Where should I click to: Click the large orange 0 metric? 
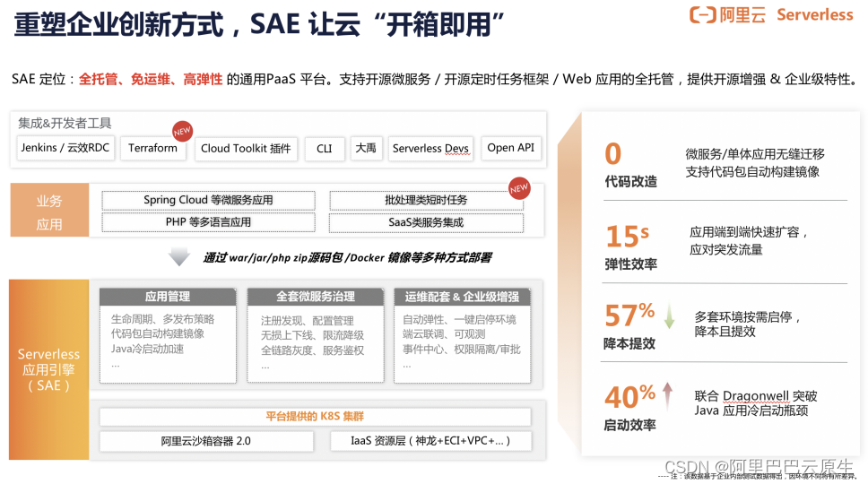pyautogui.click(x=612, y=154)
